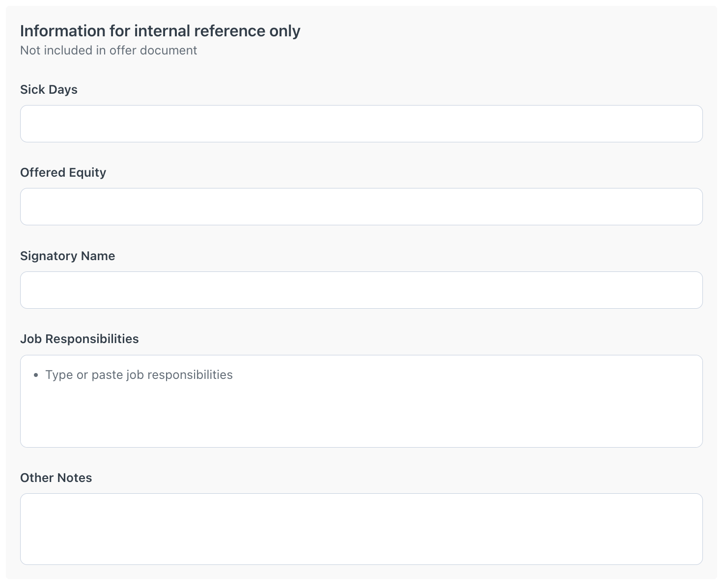Image resolution: width=725 pixels, height=588 pixels.
Task: Click the "Information for internal reference only" heading
Action: pyautogui.click(x=160, y=31)
